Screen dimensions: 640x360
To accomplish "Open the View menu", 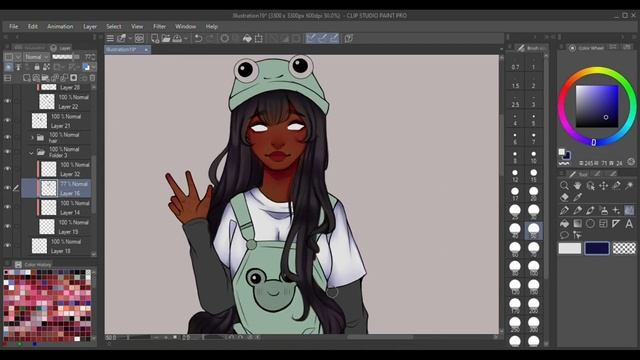I will coord(137,27).
